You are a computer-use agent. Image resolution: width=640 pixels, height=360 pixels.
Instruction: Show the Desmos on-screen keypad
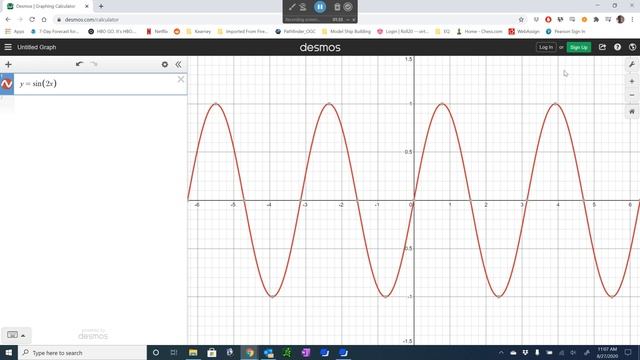point(12,335)
